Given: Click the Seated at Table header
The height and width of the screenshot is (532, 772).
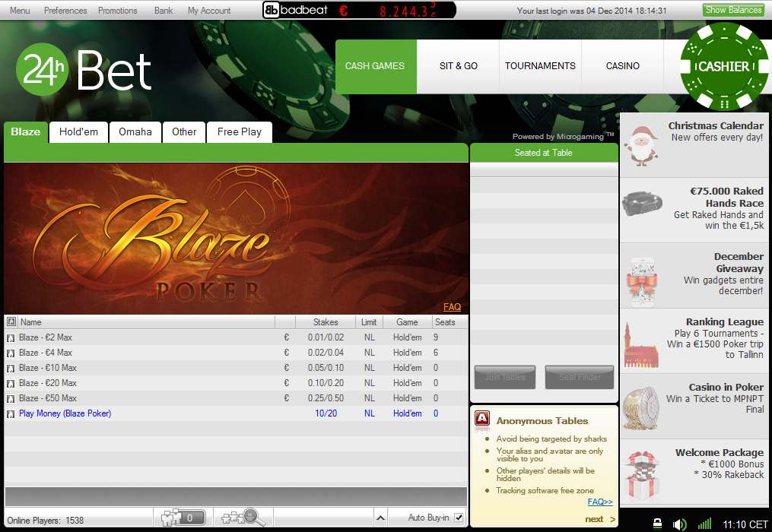Looking at the screenshot, I should 544,153.
